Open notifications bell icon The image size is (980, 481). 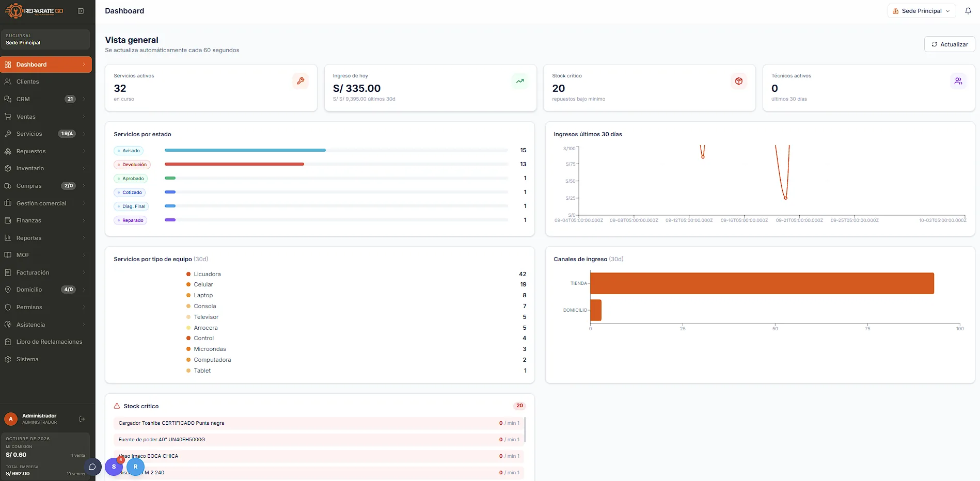pyautogui.click(x=968, y=11)
